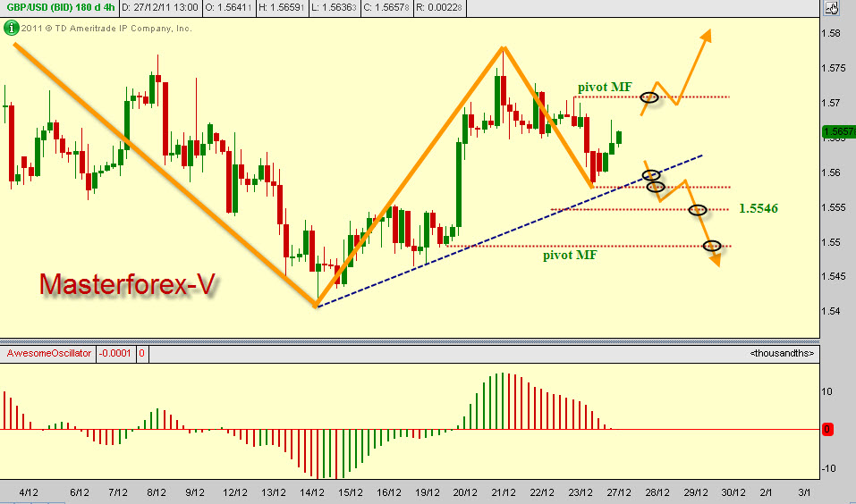Click the 7/12 date on time axis
Image resolution: width=856 pixels, height=504 pixels.
118,492
